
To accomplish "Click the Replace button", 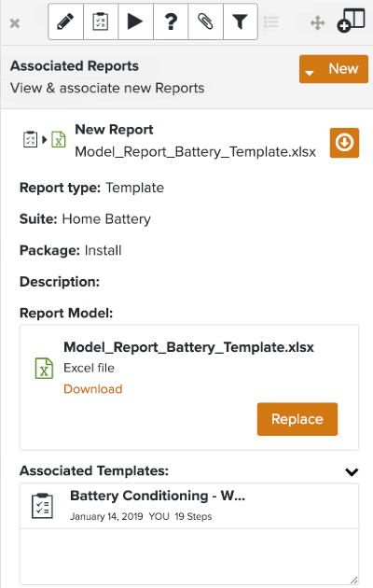I will click(297, 419).
